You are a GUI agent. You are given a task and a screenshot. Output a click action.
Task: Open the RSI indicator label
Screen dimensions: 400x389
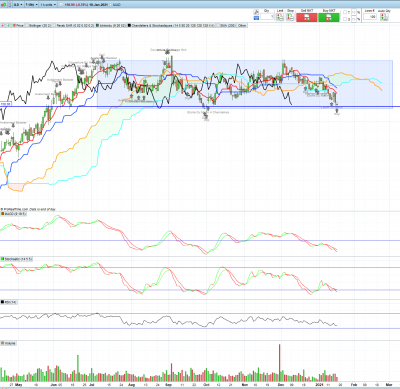click(x=9, y=302)
